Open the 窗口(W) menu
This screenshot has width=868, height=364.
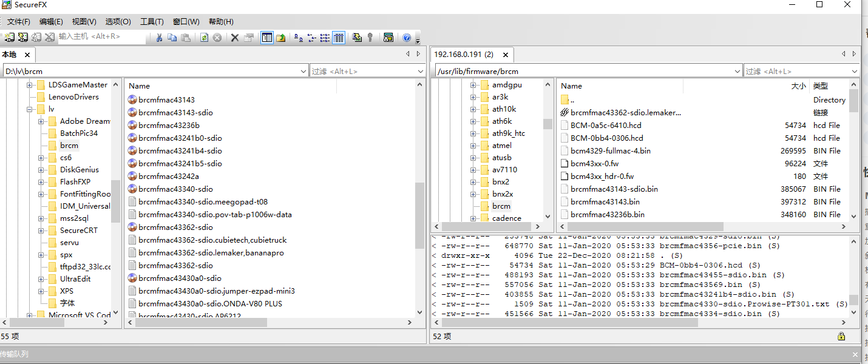pos(186,22)
